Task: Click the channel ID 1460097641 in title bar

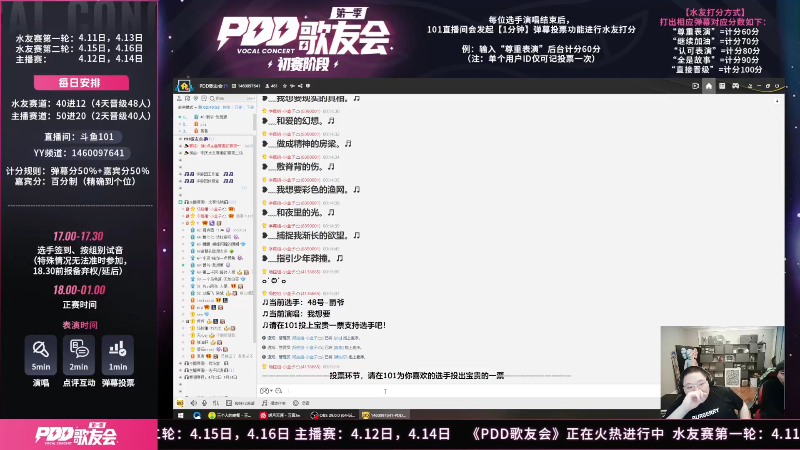Action: (248, 86)
